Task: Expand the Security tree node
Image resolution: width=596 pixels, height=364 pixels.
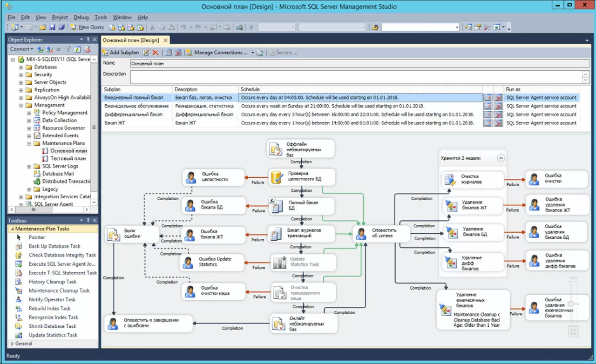Action: coord(21,74)
